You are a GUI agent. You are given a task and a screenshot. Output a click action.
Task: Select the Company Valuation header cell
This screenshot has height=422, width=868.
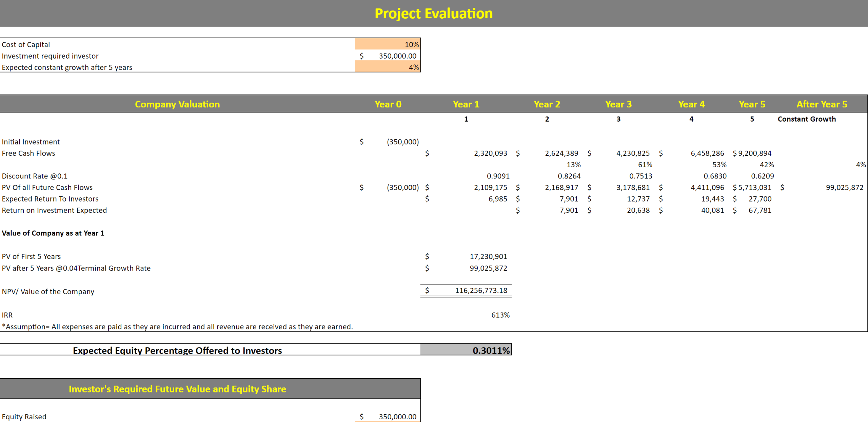(x=177, y=104)
